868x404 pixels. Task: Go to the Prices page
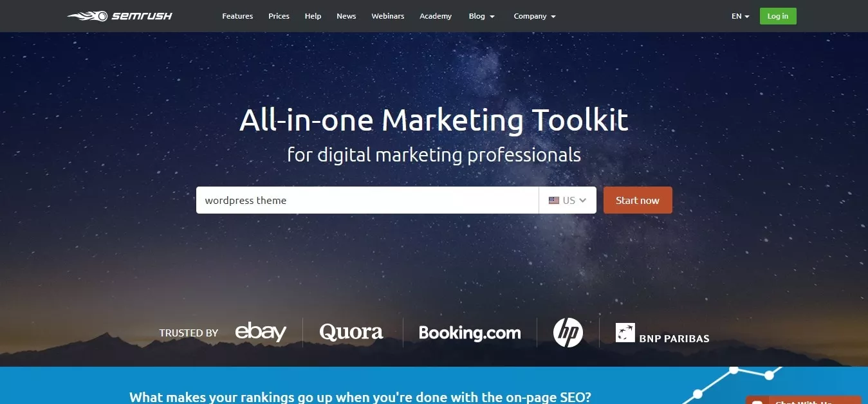[279, 16]
